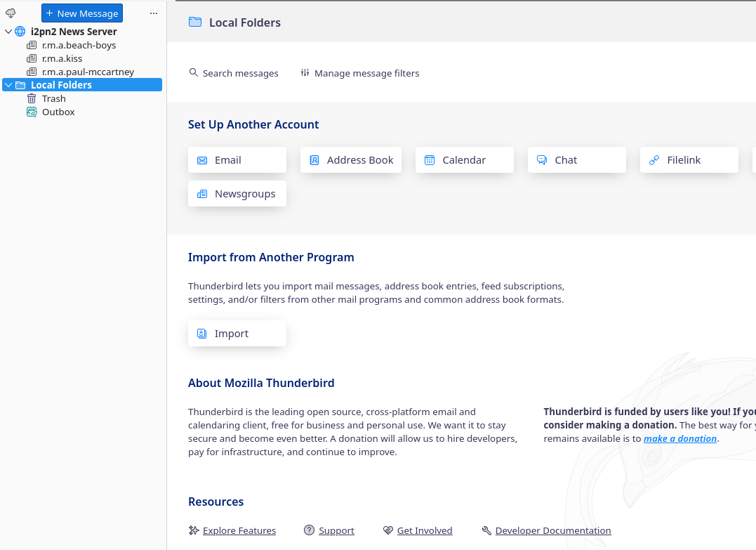This screenshot has height=550, width=756.
Task: Select Local Folders in the sidebar
Action: pos(82,85)
